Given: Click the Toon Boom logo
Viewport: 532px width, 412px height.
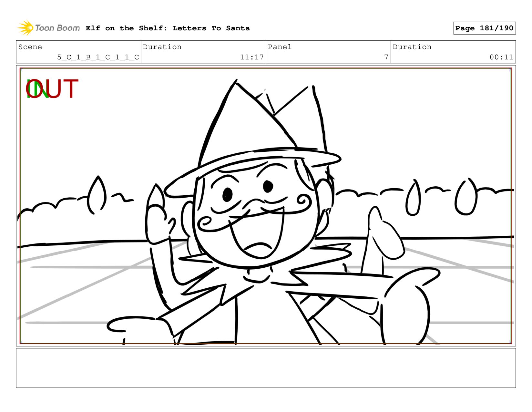Looking at the screenshot, I should (x=48, y=28).
